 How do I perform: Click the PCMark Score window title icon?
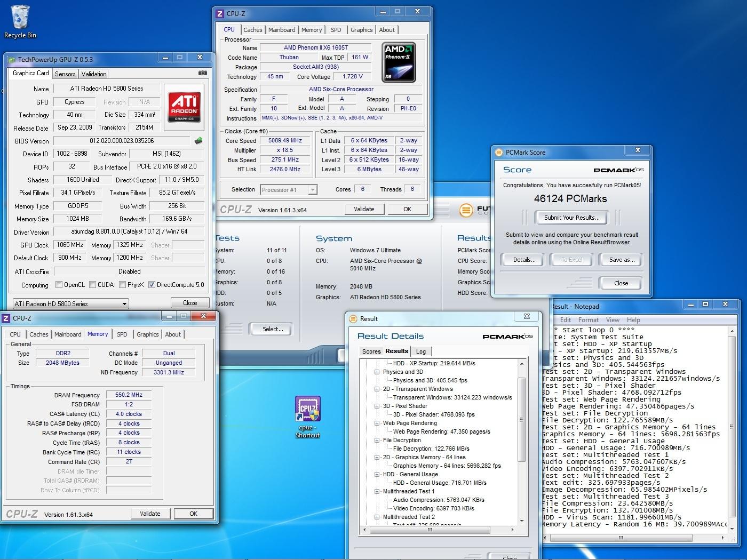tap(498, 153)
